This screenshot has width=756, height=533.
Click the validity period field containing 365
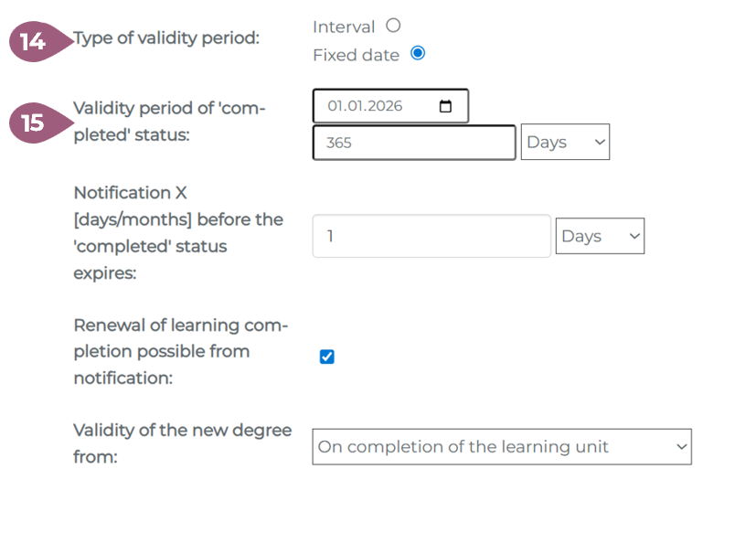point(414,143)
